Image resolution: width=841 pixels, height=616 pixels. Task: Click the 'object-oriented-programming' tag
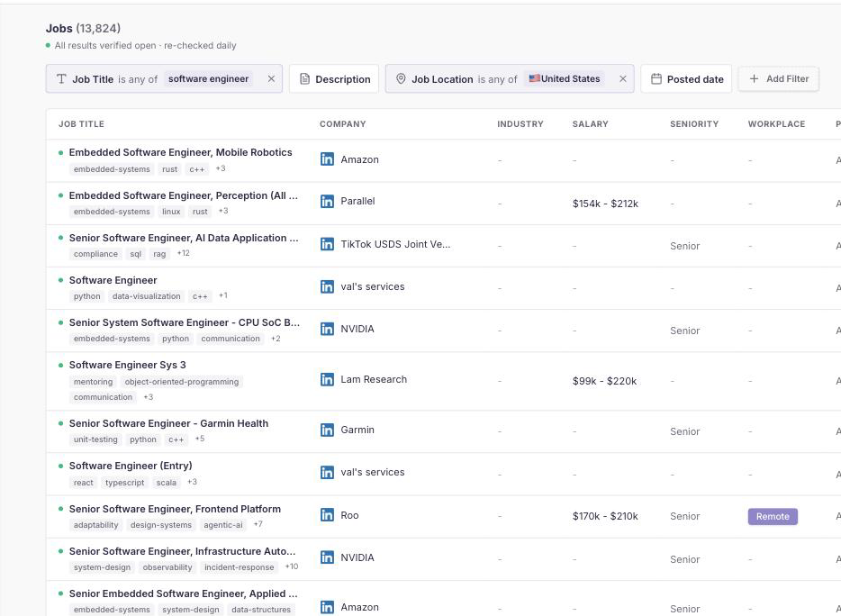pyautogui.click(x=182, y=382)
